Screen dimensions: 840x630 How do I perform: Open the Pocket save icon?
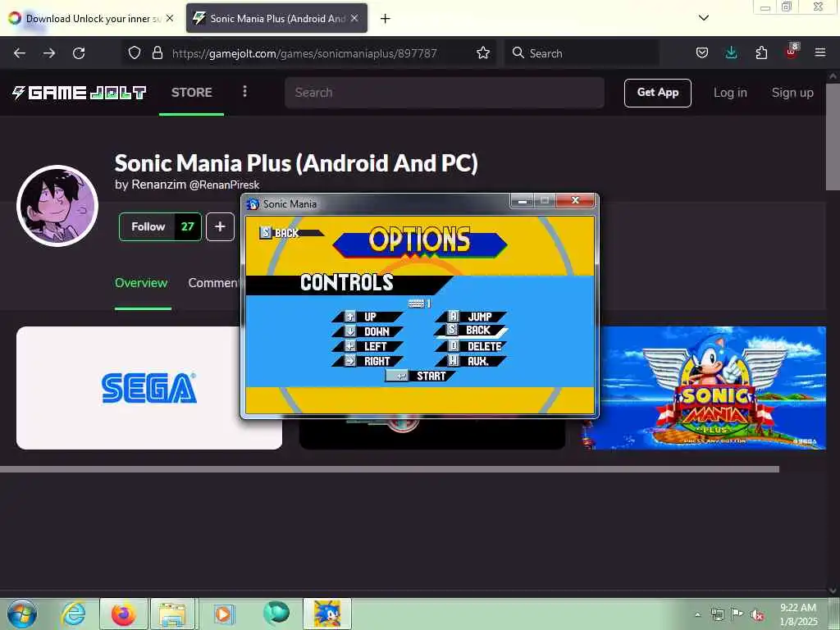pyautogui.click(x=702, y=52)
